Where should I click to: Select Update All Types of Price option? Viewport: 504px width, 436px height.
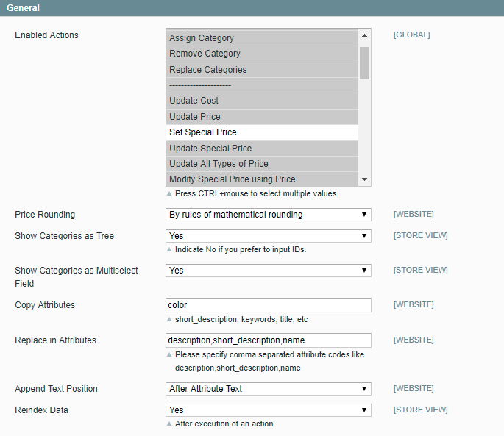pos(262,164)
